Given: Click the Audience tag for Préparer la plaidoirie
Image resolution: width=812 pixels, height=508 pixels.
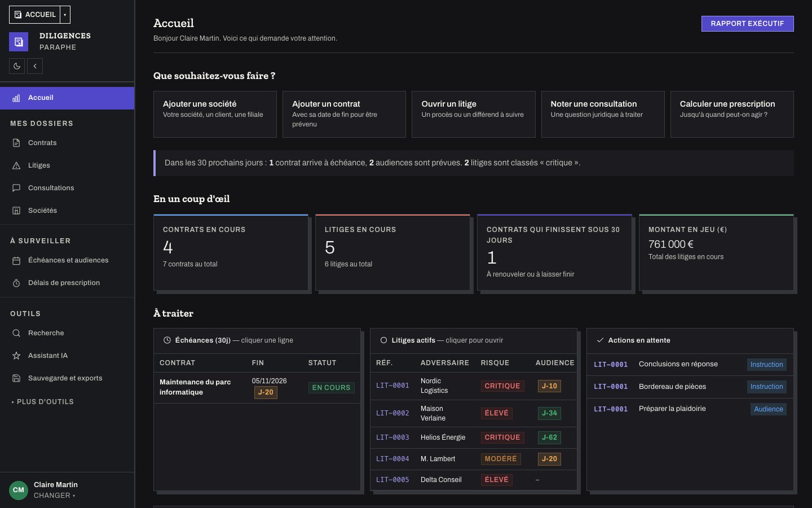Looking at the screenshot, I should [x=769, y=409].
